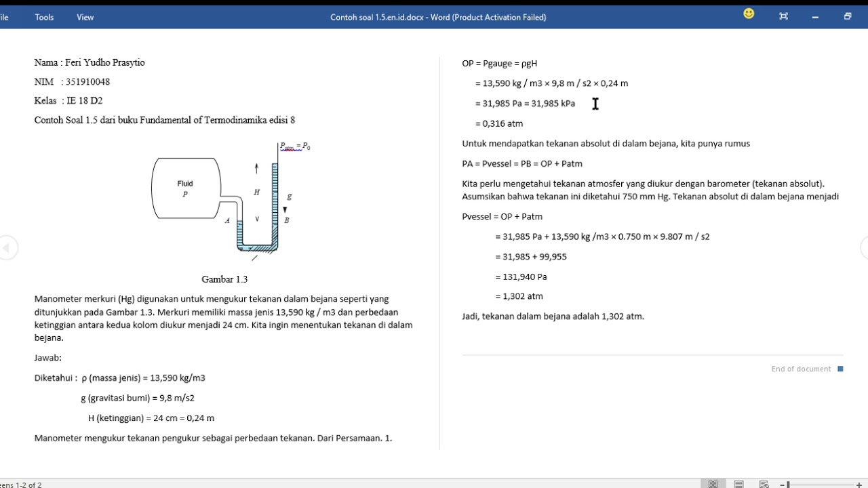Open the File menu
868x488 pixels.
[x=4, y=17]
